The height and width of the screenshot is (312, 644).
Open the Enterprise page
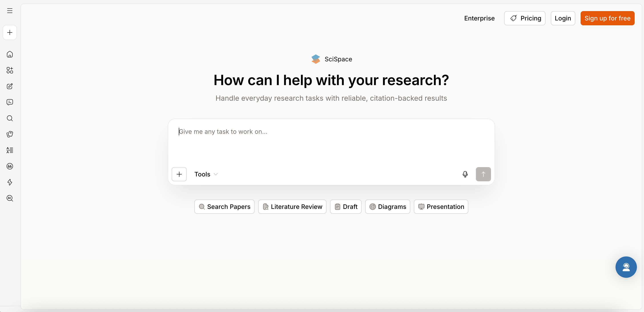point(479,18)
